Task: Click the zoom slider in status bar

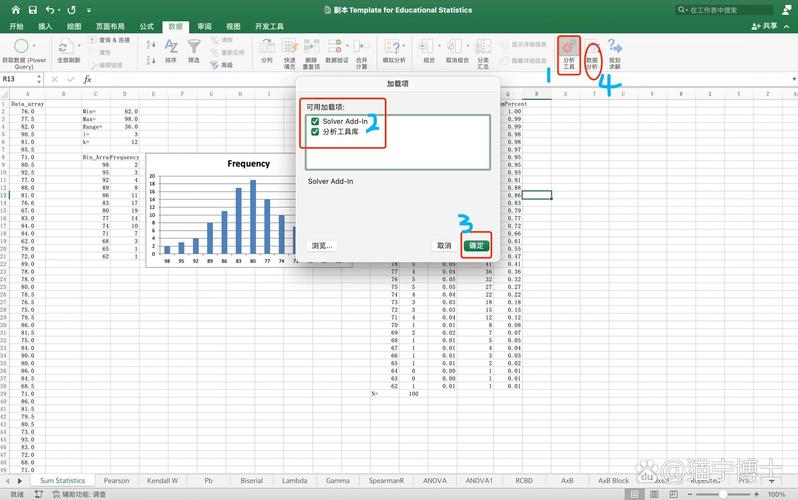Action: click(x=728, y=494)
